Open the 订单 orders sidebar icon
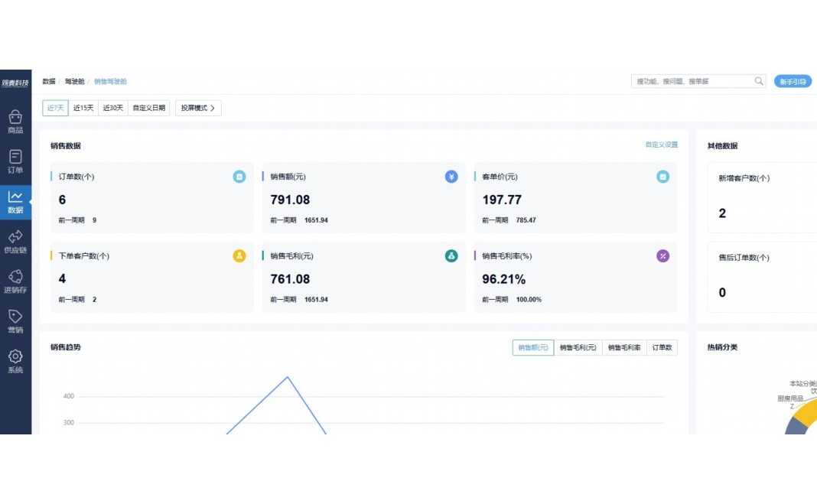The image size is (817, 504). click(15, 162)
